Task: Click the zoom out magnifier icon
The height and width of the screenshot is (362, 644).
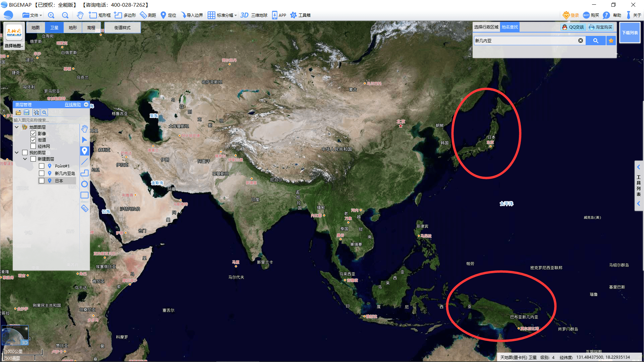Action: click(x=65, y=15)
